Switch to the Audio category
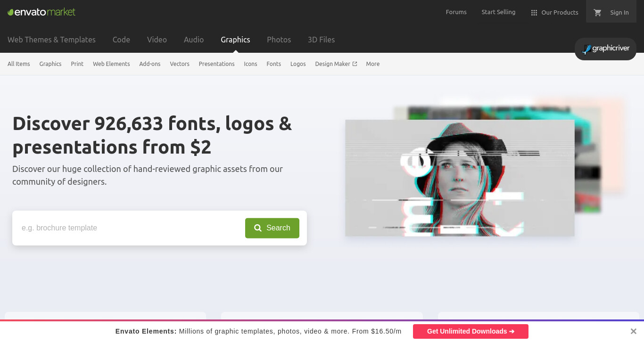The width and height of the screenshot is (644, 343). click(194, 40)
